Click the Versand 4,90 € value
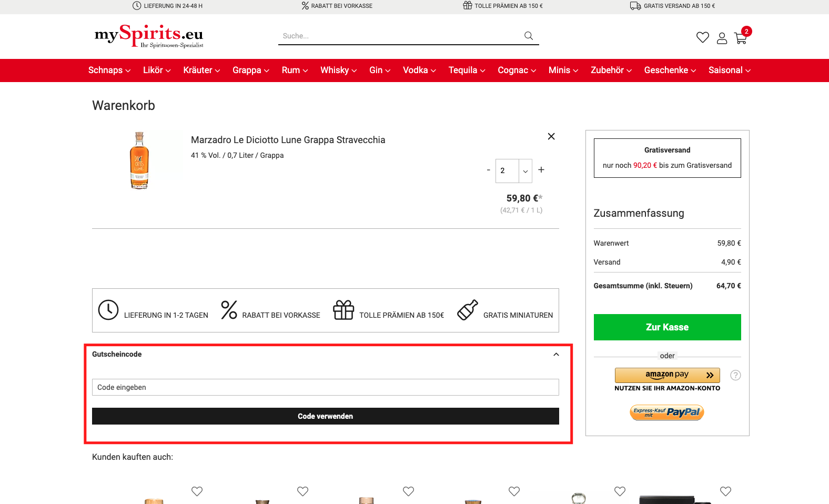Screen dimensions: 829x504 [x=731, y=262]
